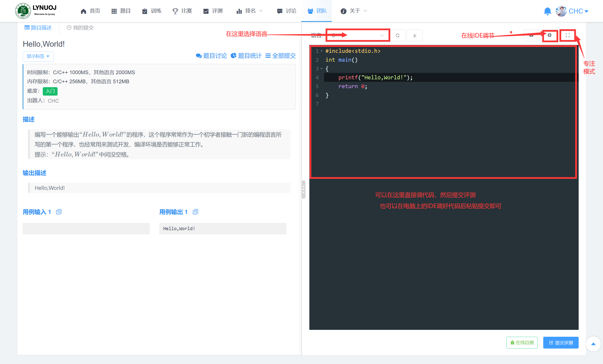603x364 pixels.
Task: Expand the 显示标签 tag dropdown
Action: pyautogui.click(x=38, y=56)
